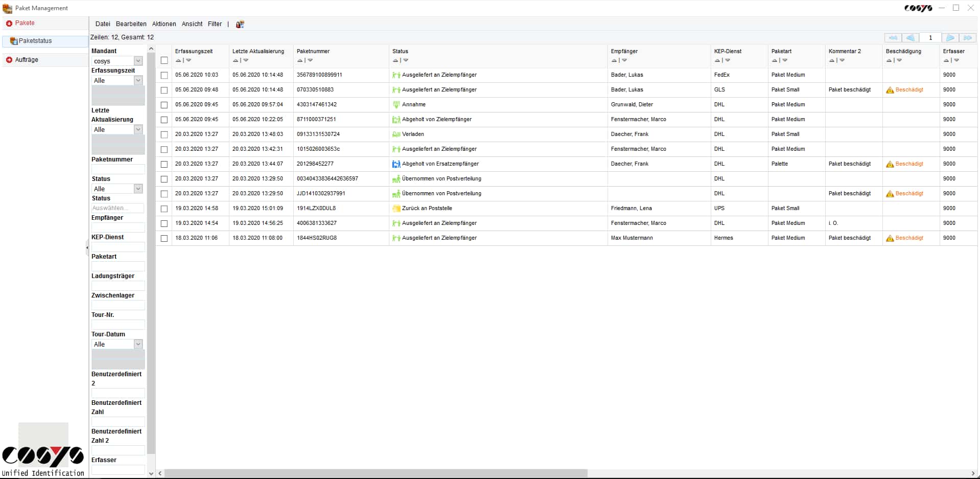980x479 pixels.
Task: Sort the Erfassungszeit column ascending
Action: [178, 60]
